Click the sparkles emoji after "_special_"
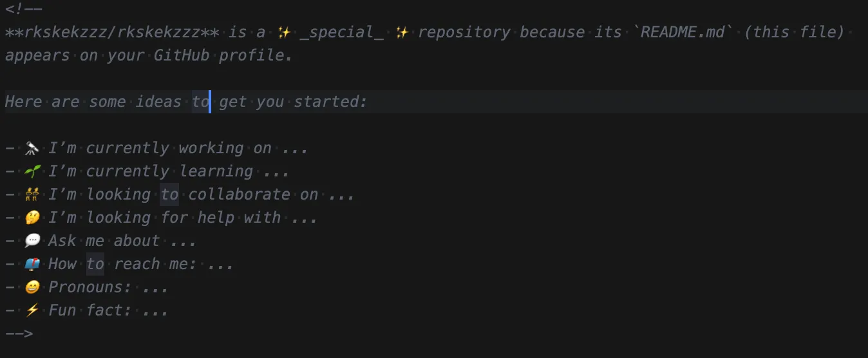 pyautogui.click(x=402, y=32)
